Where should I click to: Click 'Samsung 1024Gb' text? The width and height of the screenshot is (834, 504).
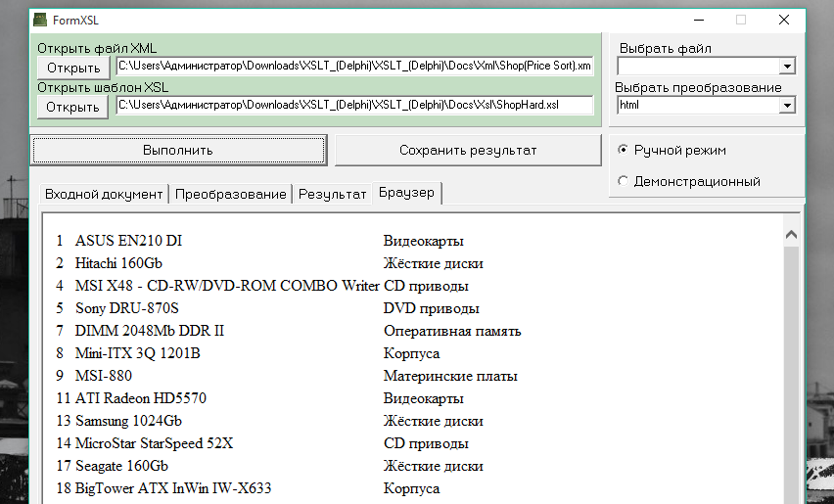click(128, 421)
